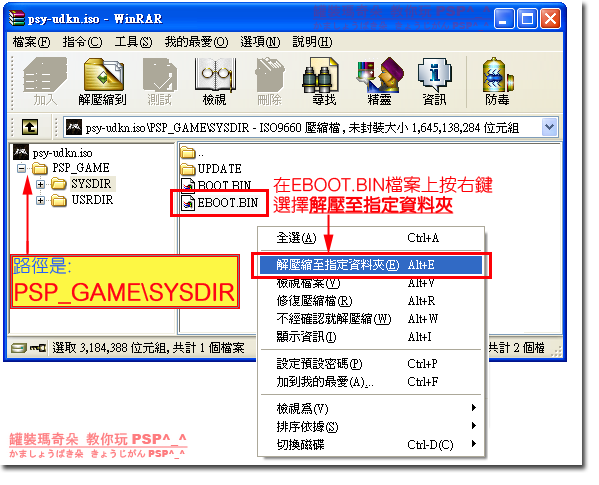Click the EBOOT.BIN file icon

pos(188,203)
